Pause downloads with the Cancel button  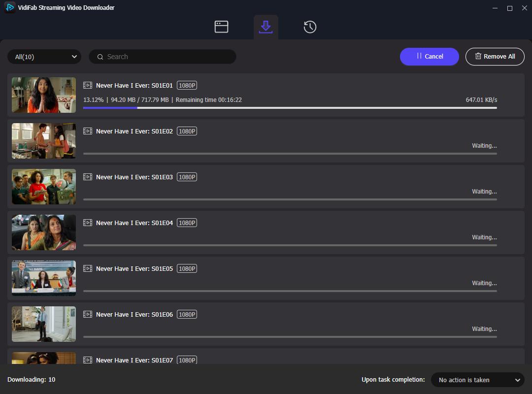tap(429, 56)
